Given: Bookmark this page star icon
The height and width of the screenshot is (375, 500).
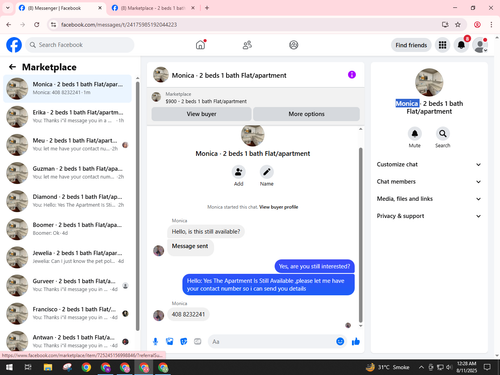Looking at the screenshot, I should click(458, 25).
